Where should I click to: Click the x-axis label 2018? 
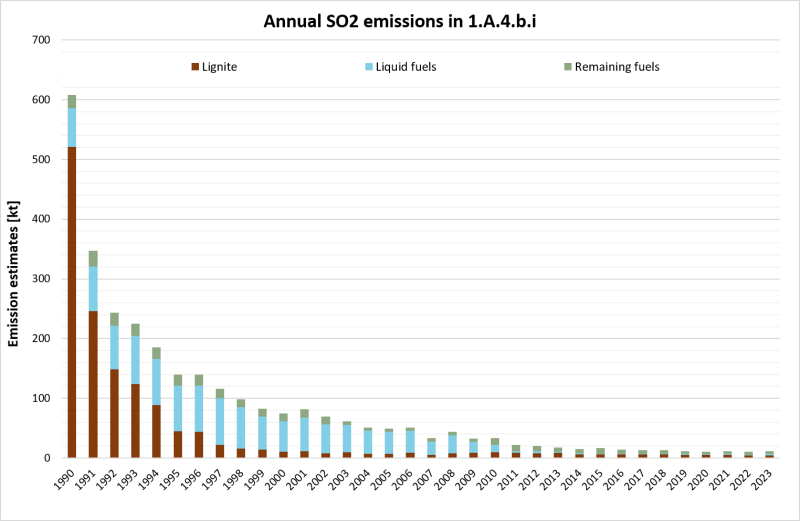coord(658,479)
